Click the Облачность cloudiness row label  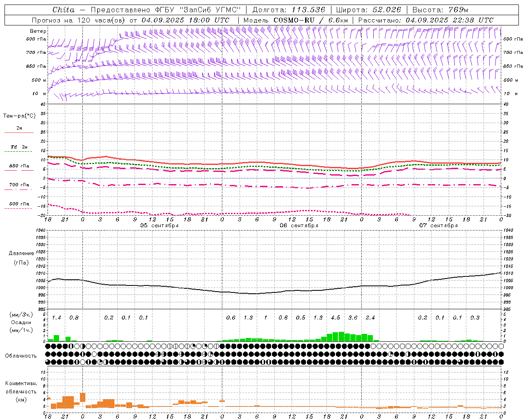click(x=21, y=356)
